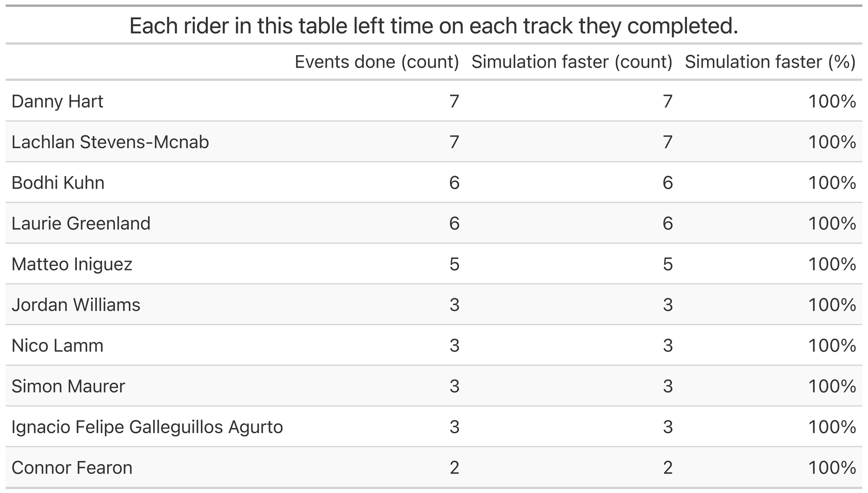Click the table title about riders leaving time
868x493 pixels.
434,26
